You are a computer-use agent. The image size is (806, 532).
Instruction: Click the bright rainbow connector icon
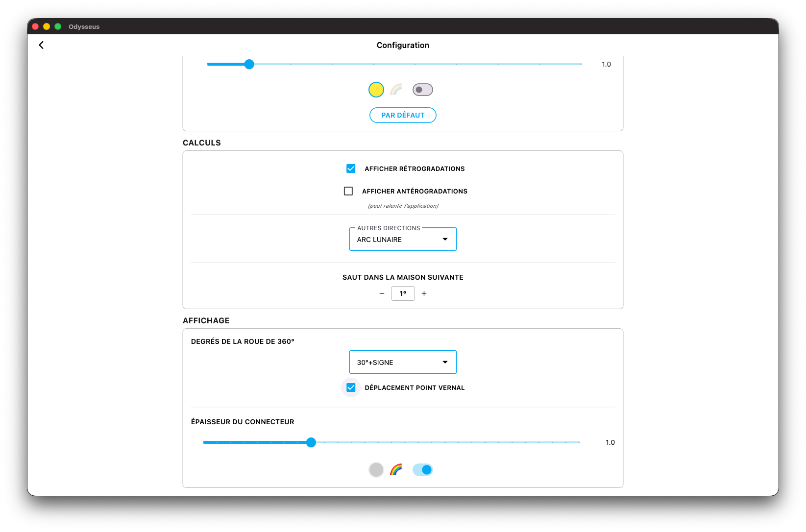[396, 470]
